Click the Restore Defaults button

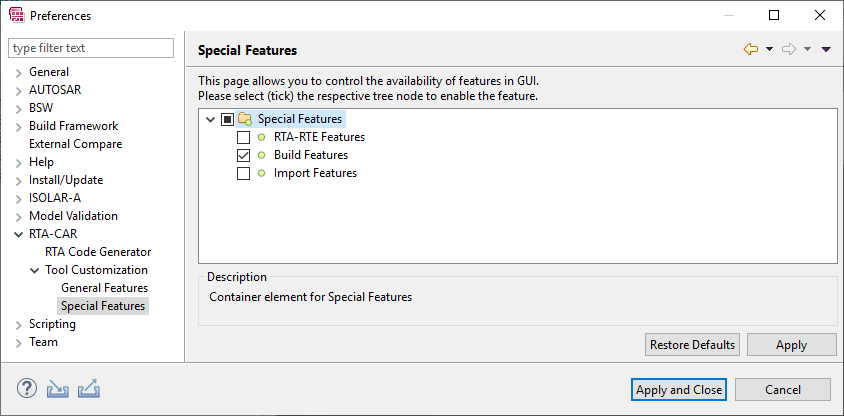click(x=692, y=344)
